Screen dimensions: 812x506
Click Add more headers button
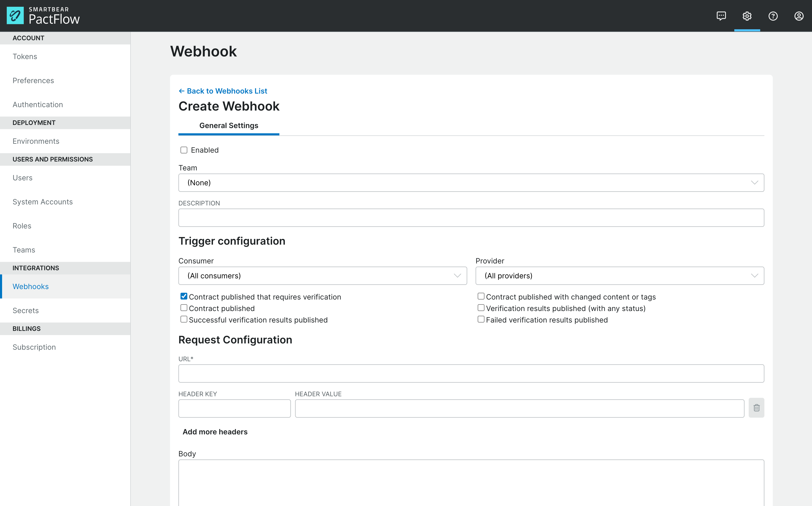click(215, 432)
